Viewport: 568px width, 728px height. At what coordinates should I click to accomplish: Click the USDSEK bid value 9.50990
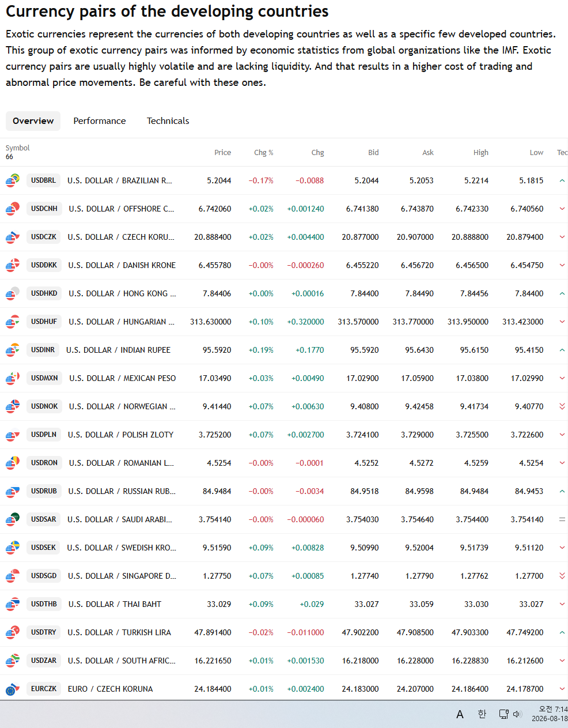click(365, 548)
